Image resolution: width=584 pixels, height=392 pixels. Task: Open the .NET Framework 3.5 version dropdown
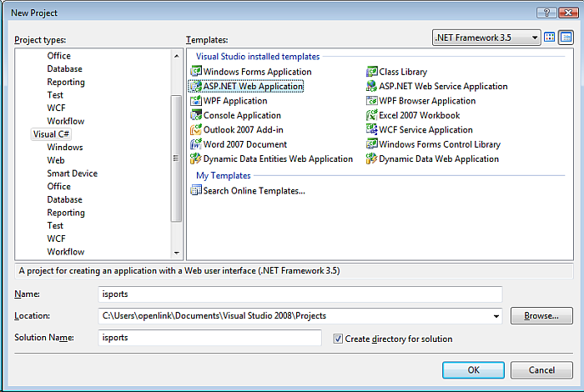(x=534, y=38)
